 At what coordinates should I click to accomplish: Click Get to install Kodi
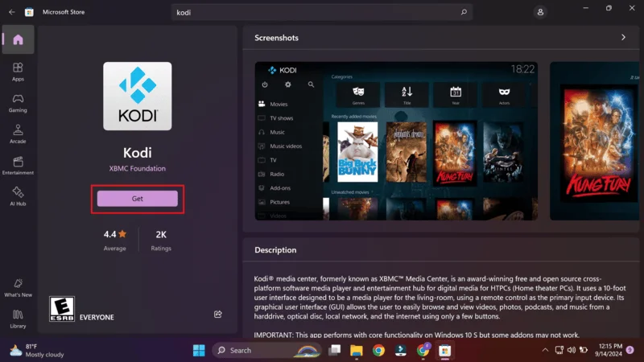[137, 199]
